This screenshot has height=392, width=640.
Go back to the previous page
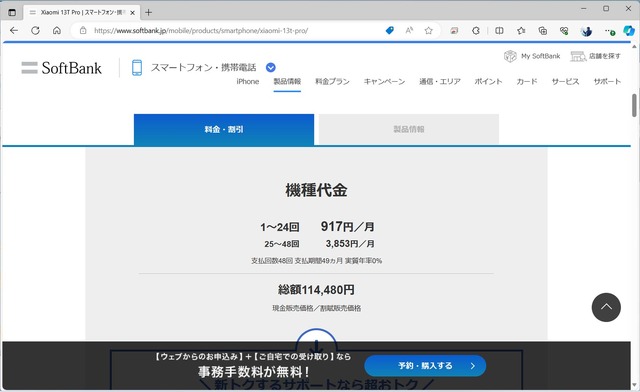point(14,31)
